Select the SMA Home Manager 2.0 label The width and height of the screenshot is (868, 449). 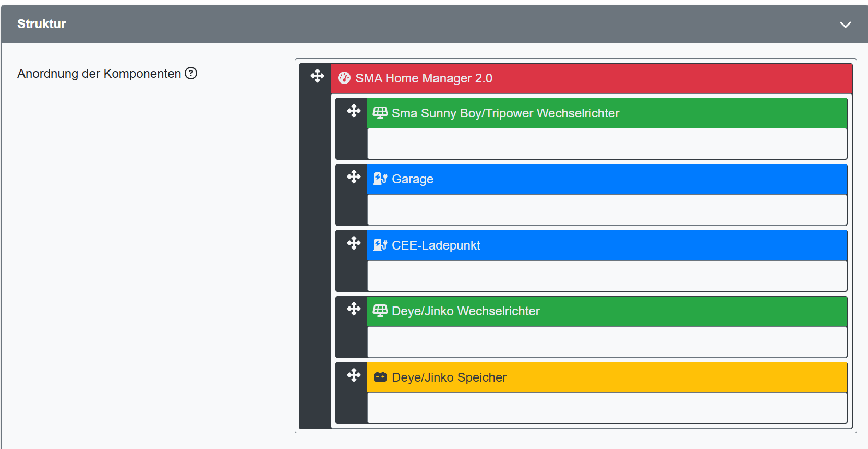(424, 78)
